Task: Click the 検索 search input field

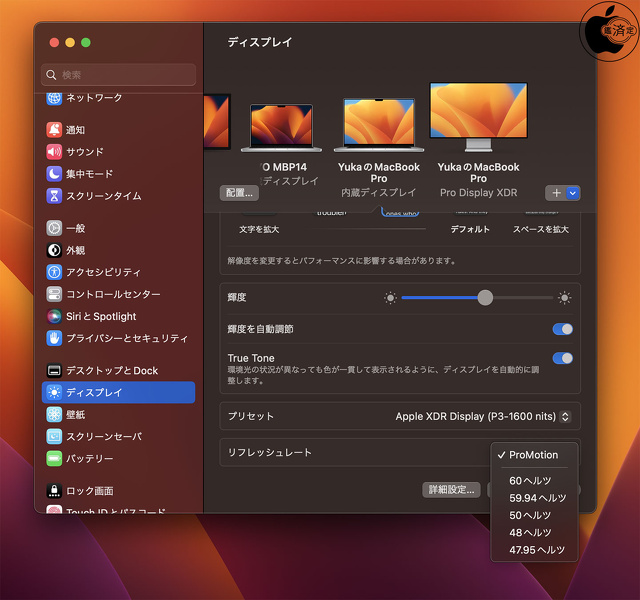Action: pyautogui.click(x=118, y=75)
